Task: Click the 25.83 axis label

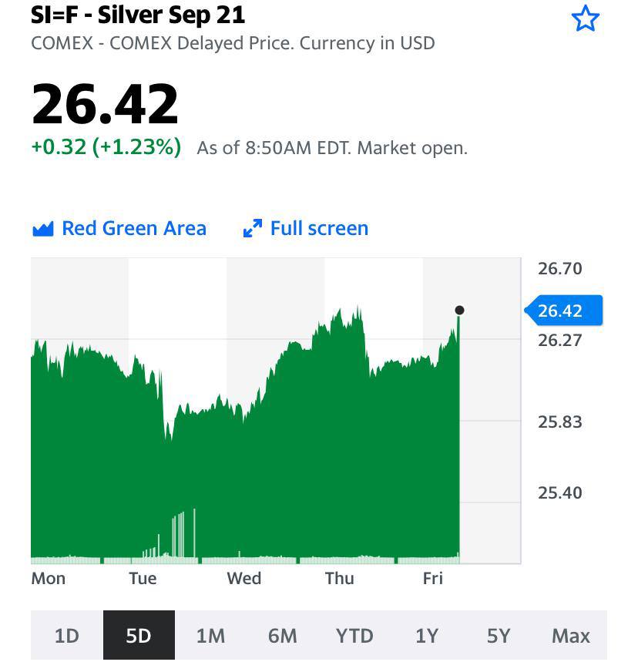Action: (x=560, y=422)
